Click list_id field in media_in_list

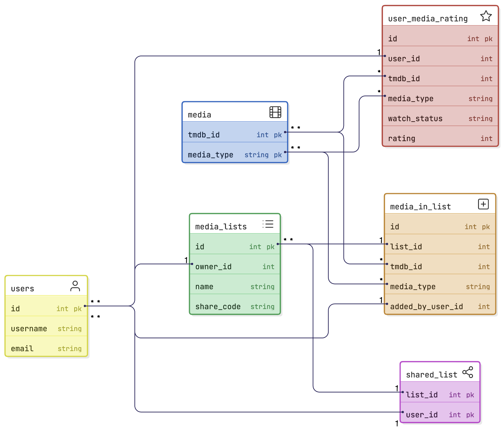(440, 244)
